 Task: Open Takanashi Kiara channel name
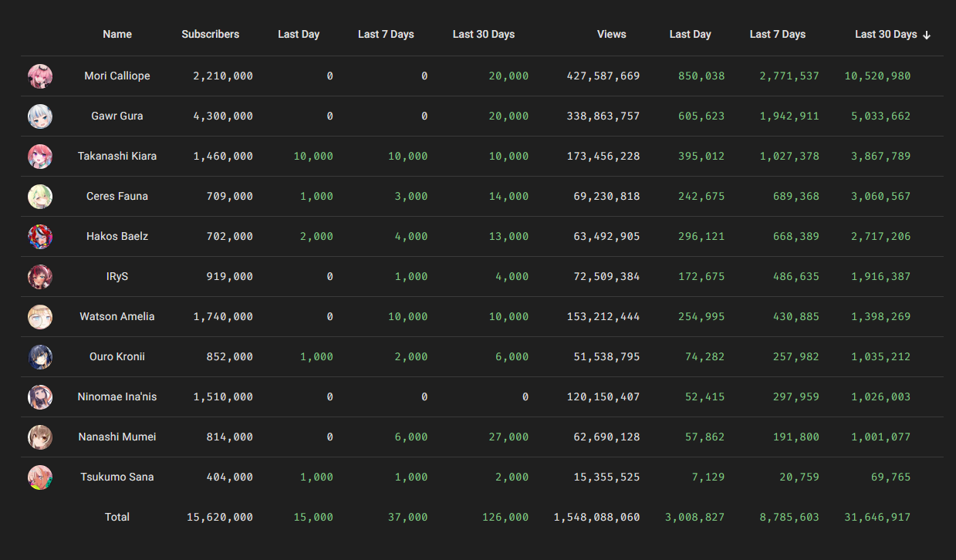117,156
